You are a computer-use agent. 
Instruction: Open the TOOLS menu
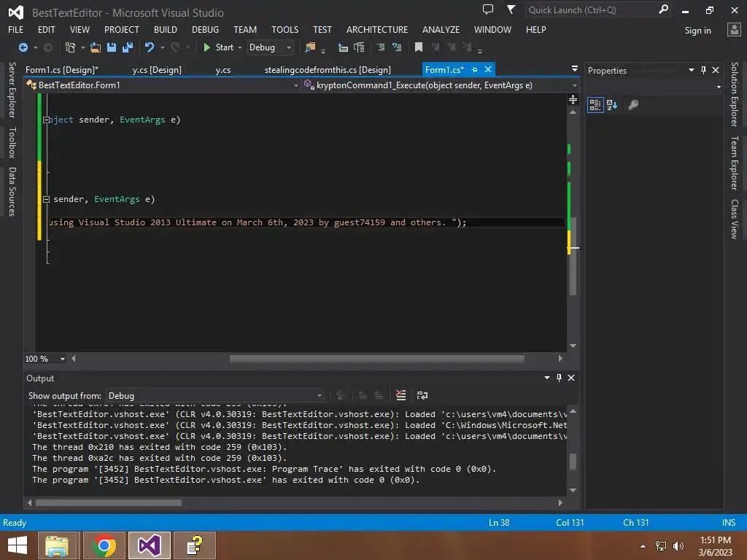285,29
